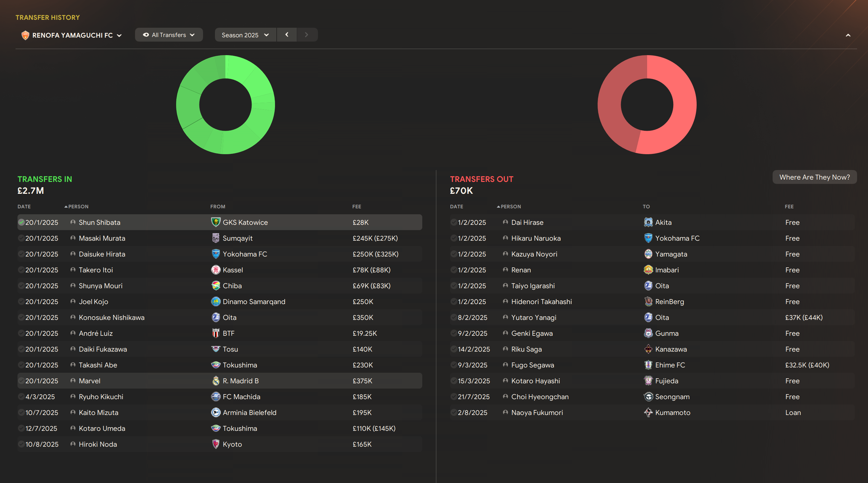The height and width of the screenshot is (483, 868).
Task: Click the Arminia Bielefeld club badge
Action: pos(216,412)
